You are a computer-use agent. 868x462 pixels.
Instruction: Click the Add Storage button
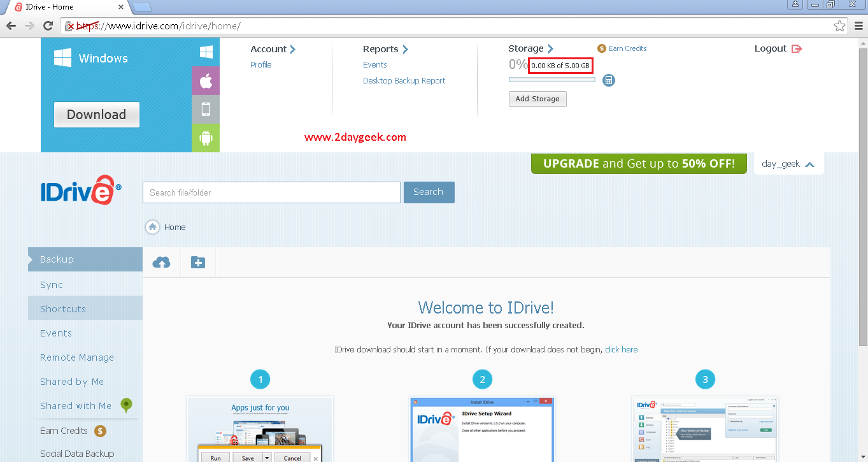point(537,99)
